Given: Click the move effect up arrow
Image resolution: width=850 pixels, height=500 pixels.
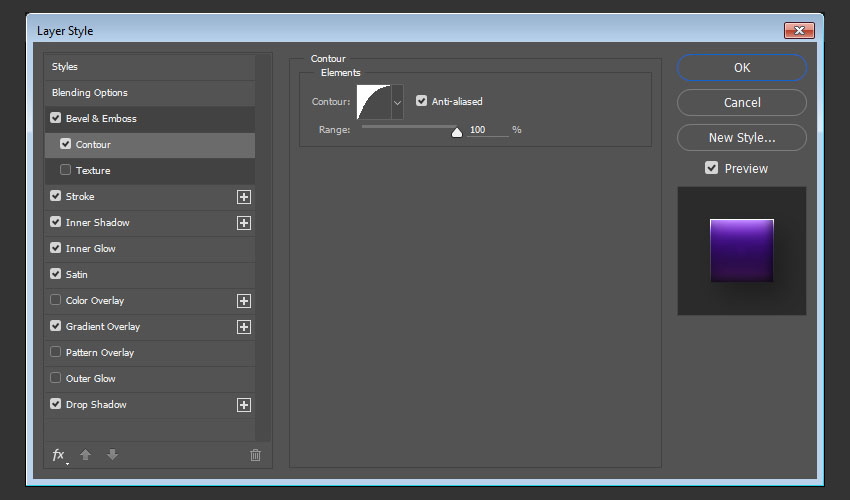Looking at the screenshot, I should click(85, 455).
